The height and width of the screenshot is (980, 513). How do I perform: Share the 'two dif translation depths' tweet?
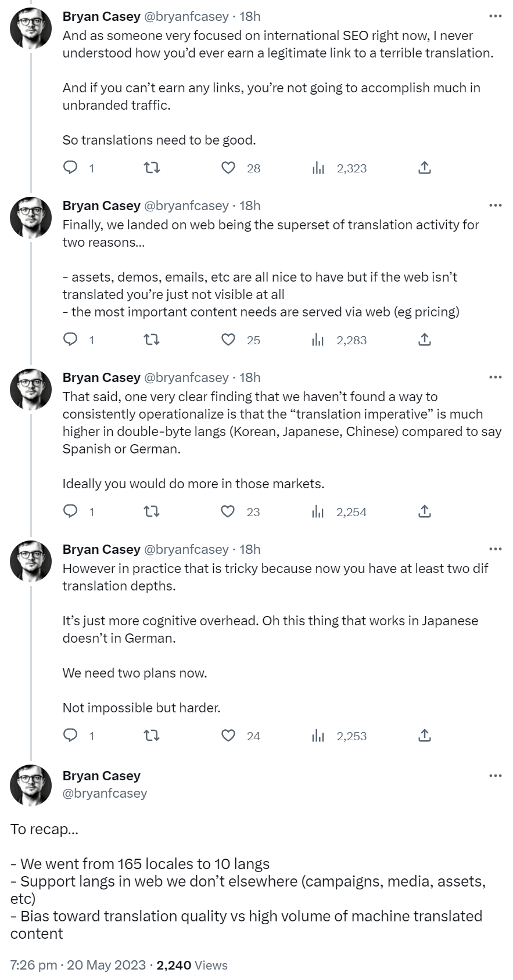click(x=425, y=736)
